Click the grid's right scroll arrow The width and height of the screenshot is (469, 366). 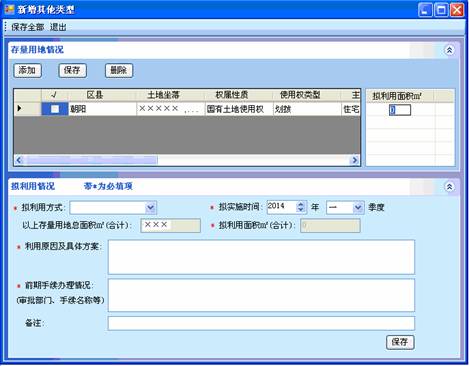click(x=355, y=160)
